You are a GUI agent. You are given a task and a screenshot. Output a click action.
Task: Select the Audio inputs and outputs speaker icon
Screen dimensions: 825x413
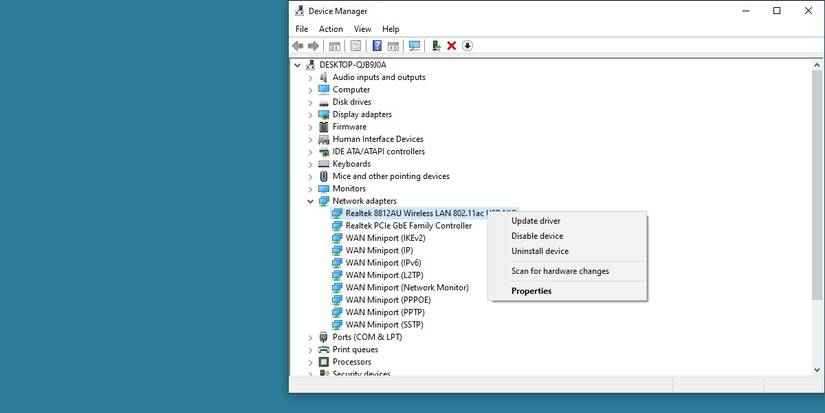(x=324, y=77)
